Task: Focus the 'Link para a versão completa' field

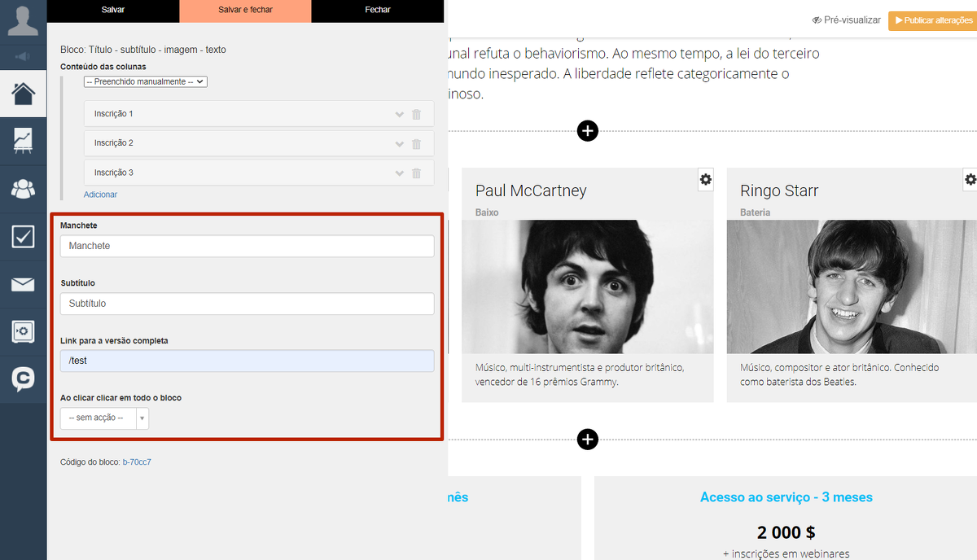Action: (247, 361)
